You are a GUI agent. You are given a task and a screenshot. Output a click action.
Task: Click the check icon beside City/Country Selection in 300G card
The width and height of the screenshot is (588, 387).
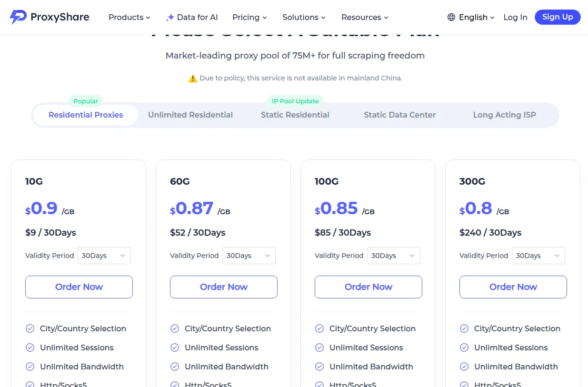[464, 328]
